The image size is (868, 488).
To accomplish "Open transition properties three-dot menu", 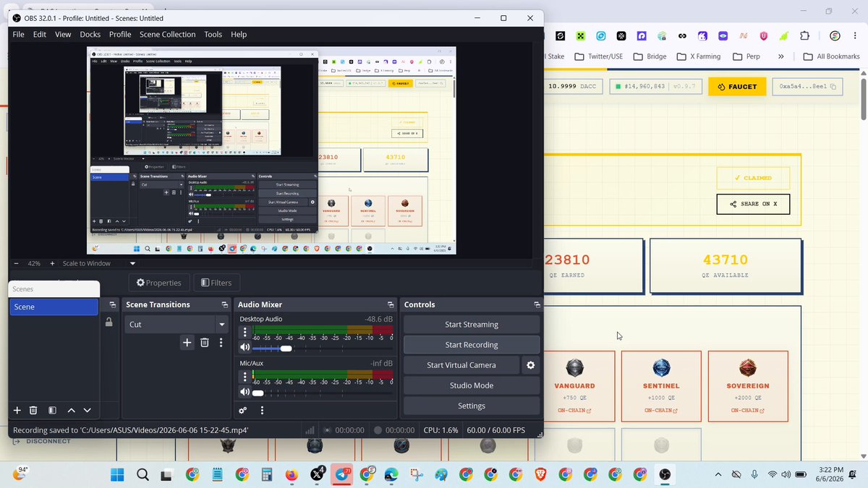I will [221, 343].
